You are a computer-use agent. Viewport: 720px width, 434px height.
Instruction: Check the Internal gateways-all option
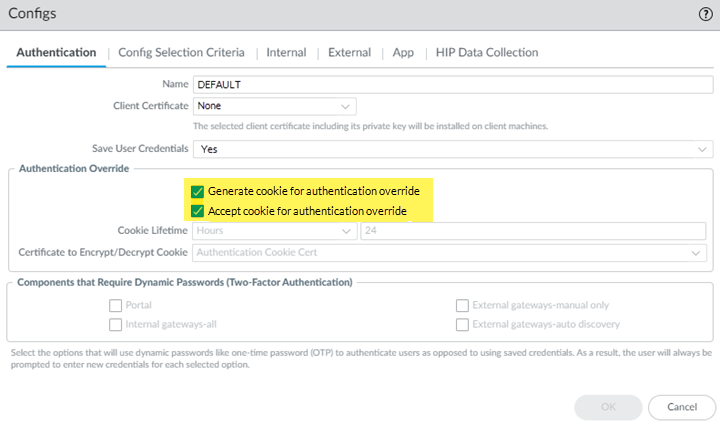[x=116, y=325]
